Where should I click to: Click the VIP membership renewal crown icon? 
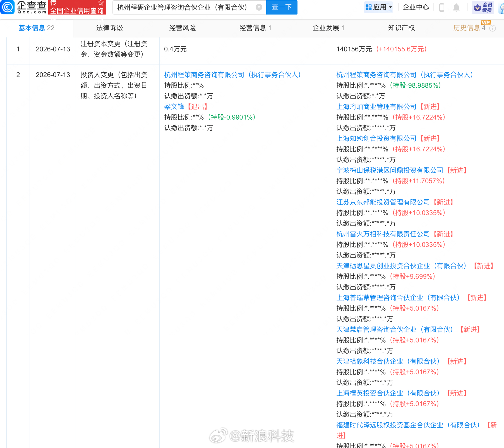click(x=483, y=7)
